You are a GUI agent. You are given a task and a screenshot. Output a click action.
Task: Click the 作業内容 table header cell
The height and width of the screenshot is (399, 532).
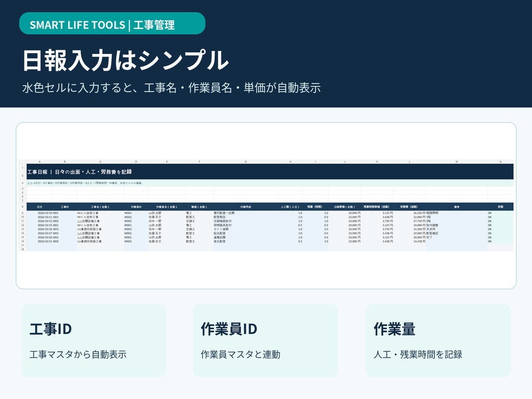[x=246, y=207]
